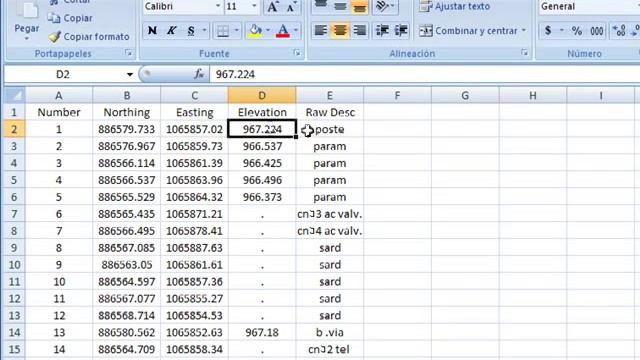Click Copiar formato paintbrush
Screen dimensions: 640x360
[89, 36]
